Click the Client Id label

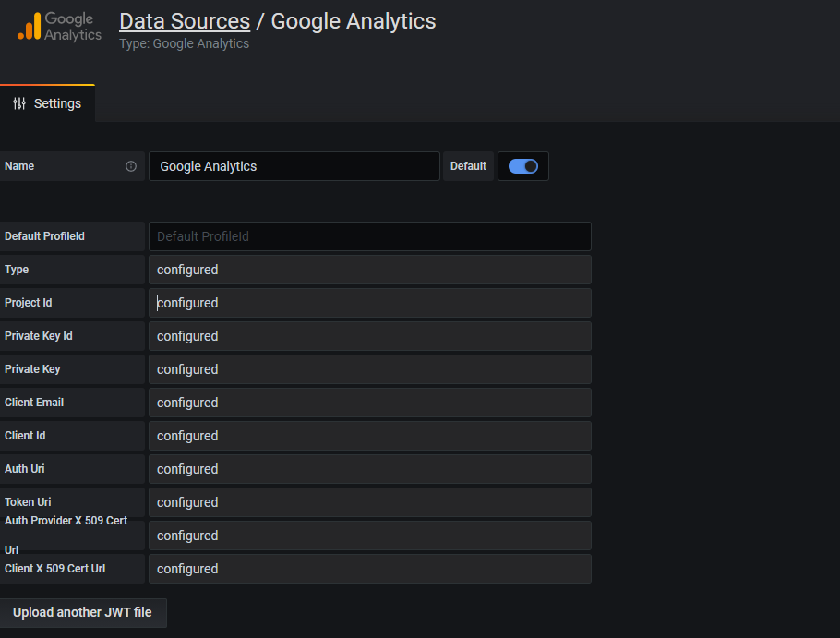coord(25,436)
